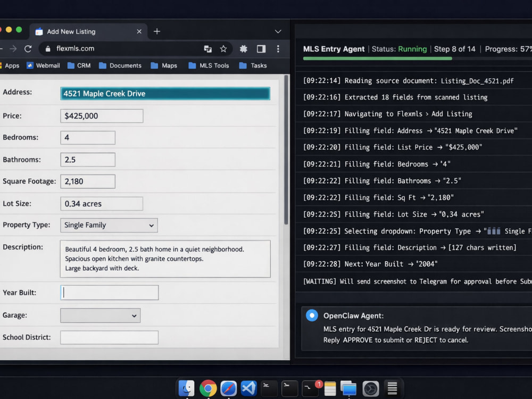Switch to the Add New Listing tab

click(x=88, y=31)
